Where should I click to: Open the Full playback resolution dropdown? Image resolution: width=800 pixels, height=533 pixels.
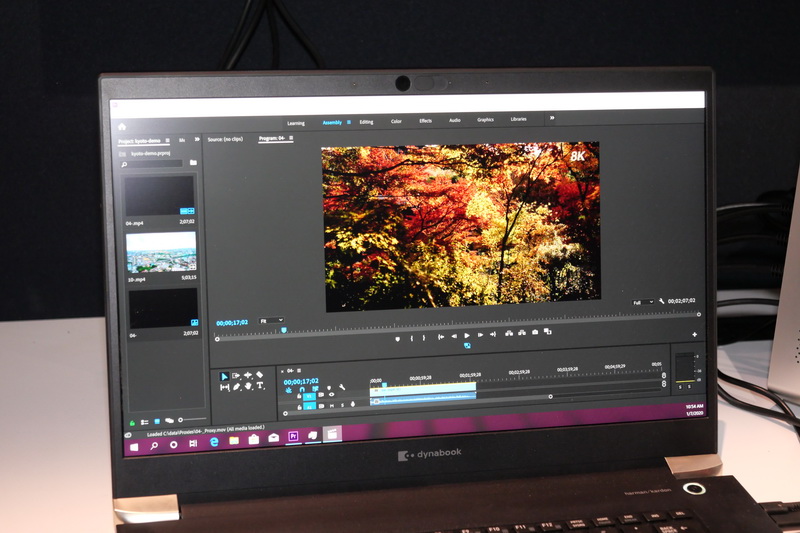click(x=643, y=302)
